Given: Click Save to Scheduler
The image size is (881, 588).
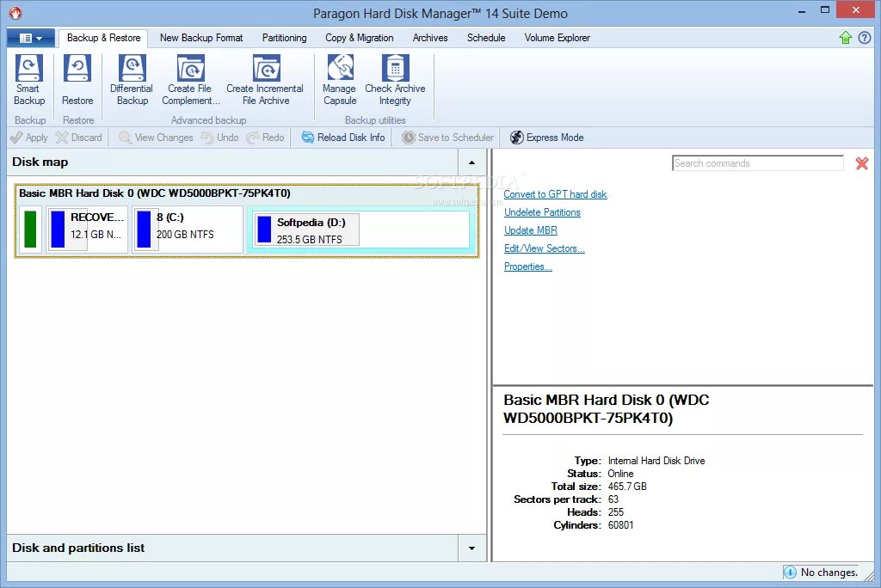Looking at the screenshot, I should pos(447,138).
